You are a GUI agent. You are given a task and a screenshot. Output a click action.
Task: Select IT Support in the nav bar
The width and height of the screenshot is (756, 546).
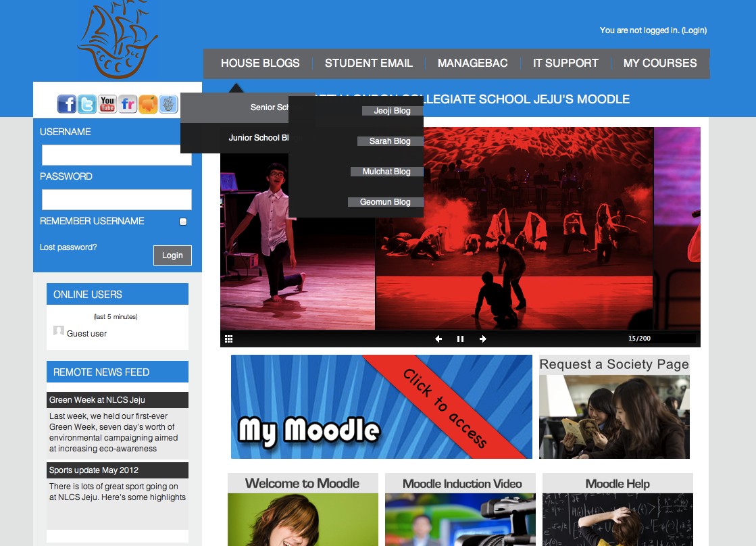565,64
